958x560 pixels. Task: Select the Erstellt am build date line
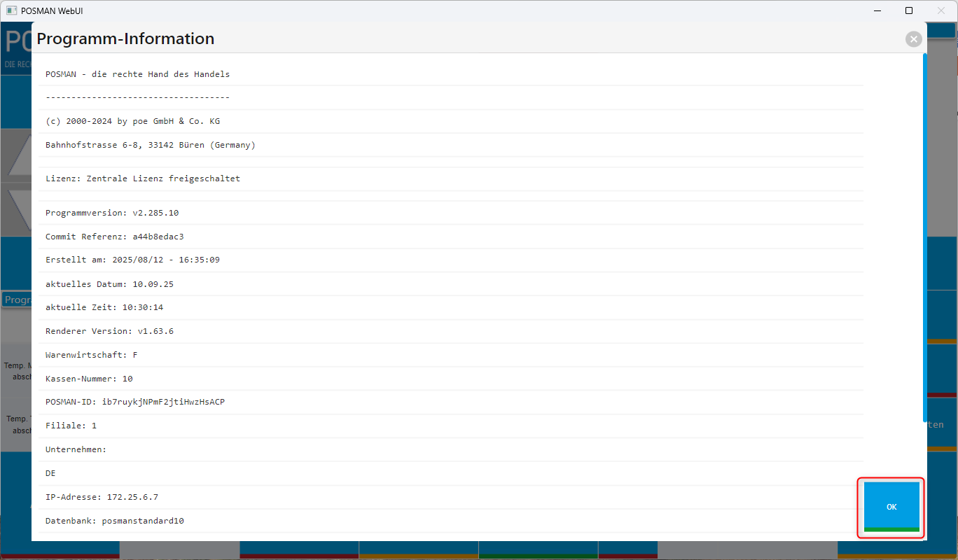(132, 260)
